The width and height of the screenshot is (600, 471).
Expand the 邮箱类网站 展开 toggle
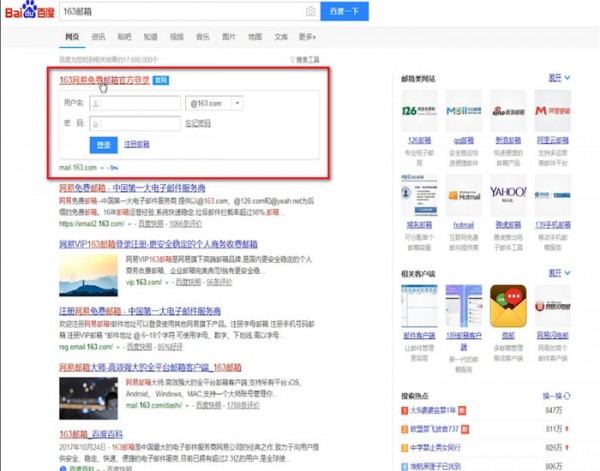point(559,78)
